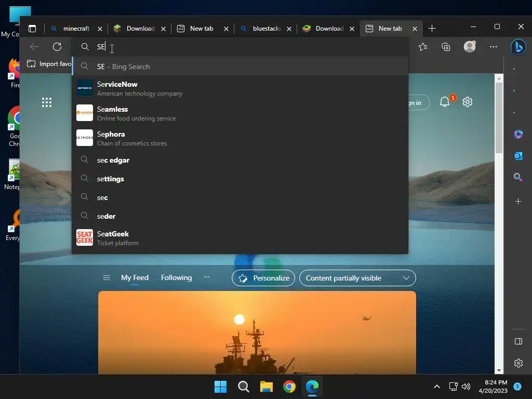
Task: Click the page vertical scrollbar thumb
Action: pyautogui.click(x=499, y=117)
